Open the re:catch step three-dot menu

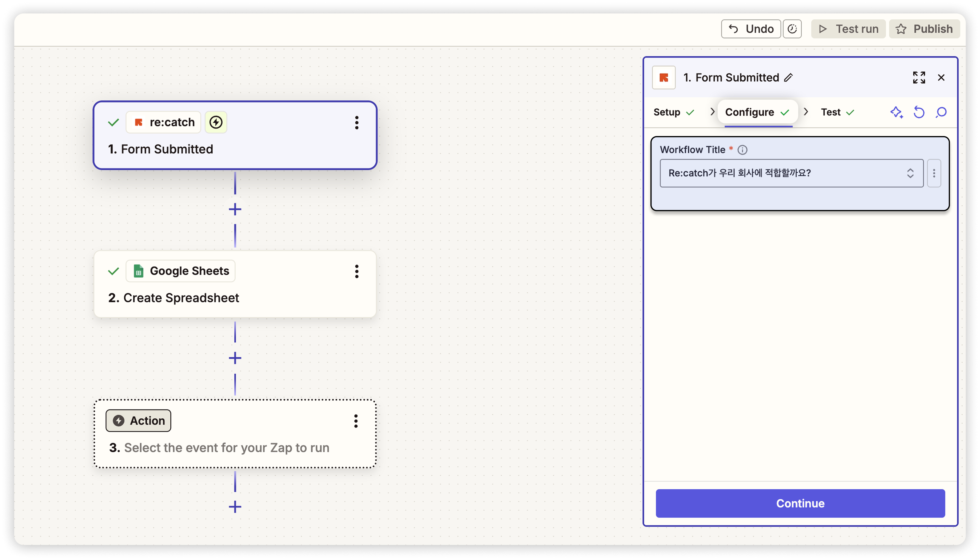[357, 123]
